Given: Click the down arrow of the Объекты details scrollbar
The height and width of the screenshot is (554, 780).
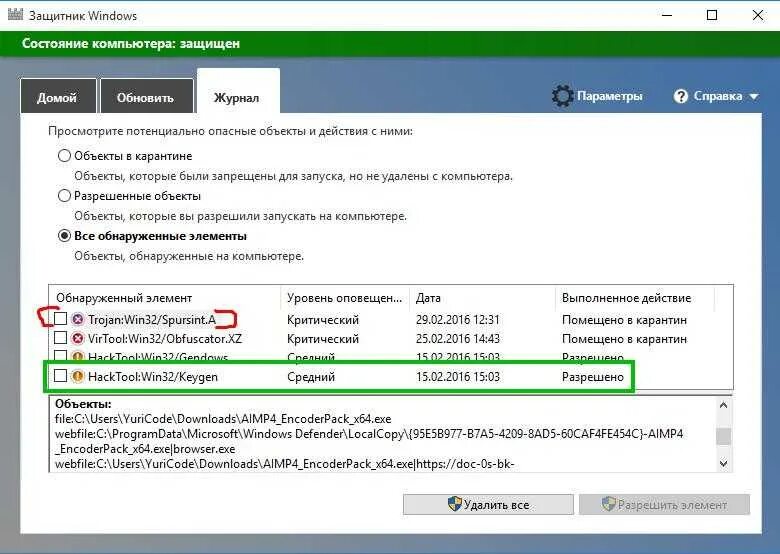Looking at the screenshot, I should (x=724, y=463).
